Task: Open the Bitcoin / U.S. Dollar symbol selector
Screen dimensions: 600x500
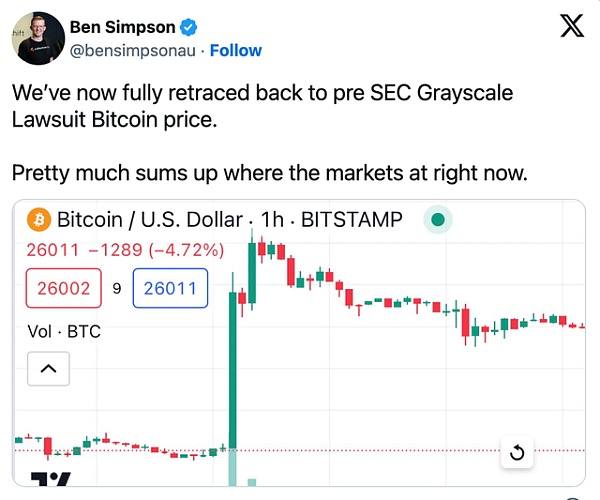Action: pos(149,219)
